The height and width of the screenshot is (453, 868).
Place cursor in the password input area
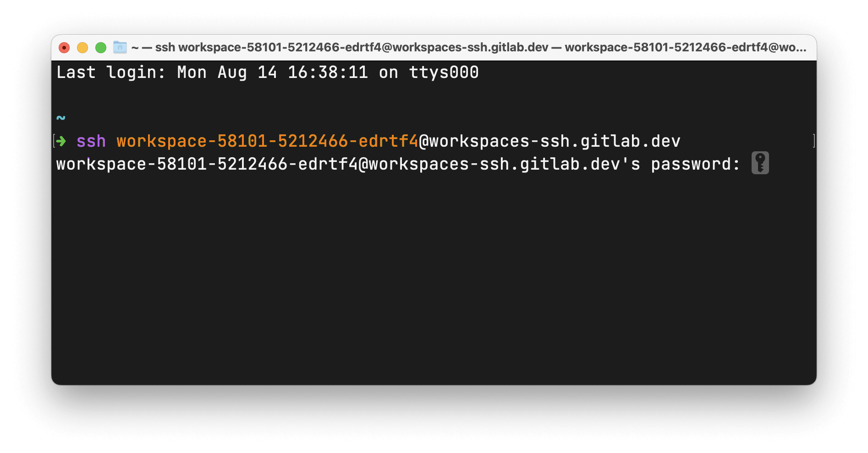tap(779, 164)
